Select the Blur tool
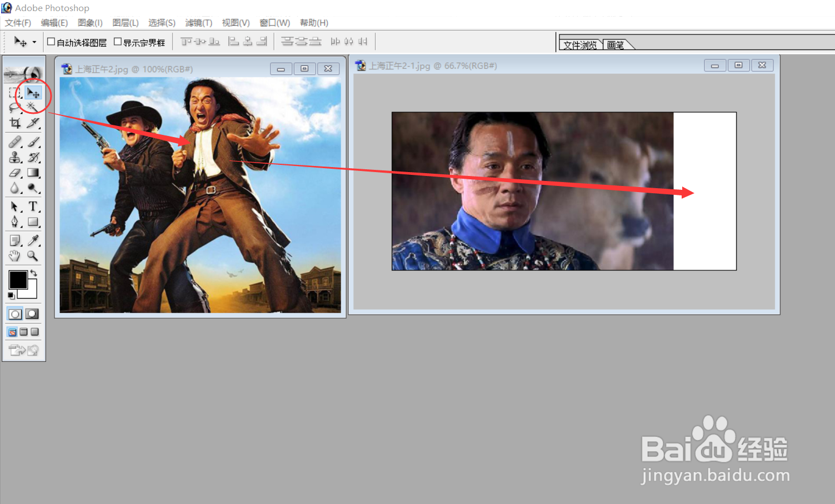Image resolution: width=835 pixels, height=504 pixels. tap(15, 189)
